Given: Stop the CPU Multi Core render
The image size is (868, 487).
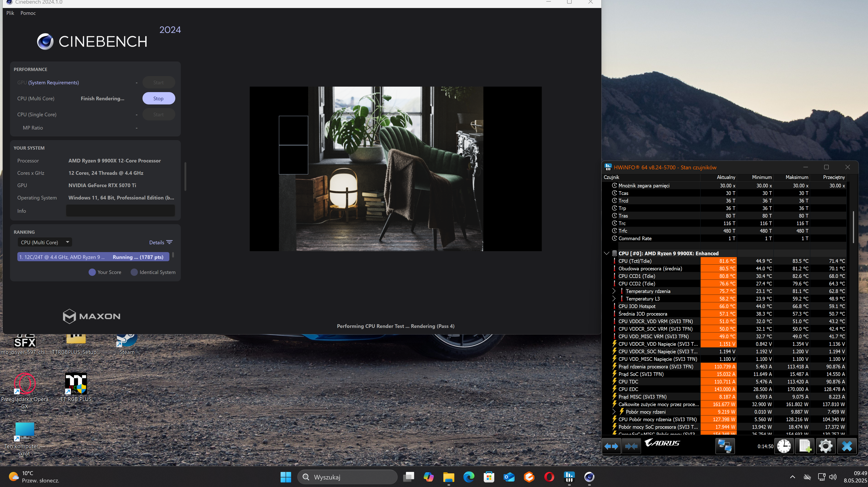Looking at the screenshot, I should coord(158,98).
